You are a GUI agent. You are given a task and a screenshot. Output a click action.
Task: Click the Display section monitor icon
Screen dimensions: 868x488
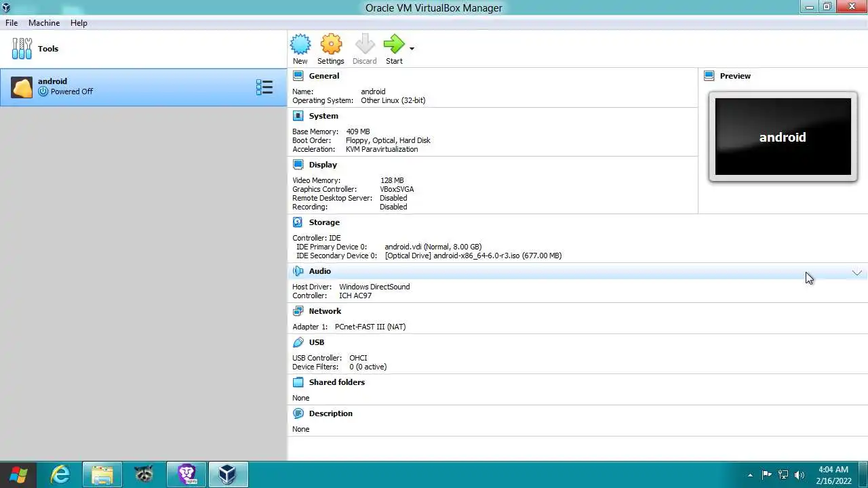[298, 165]
